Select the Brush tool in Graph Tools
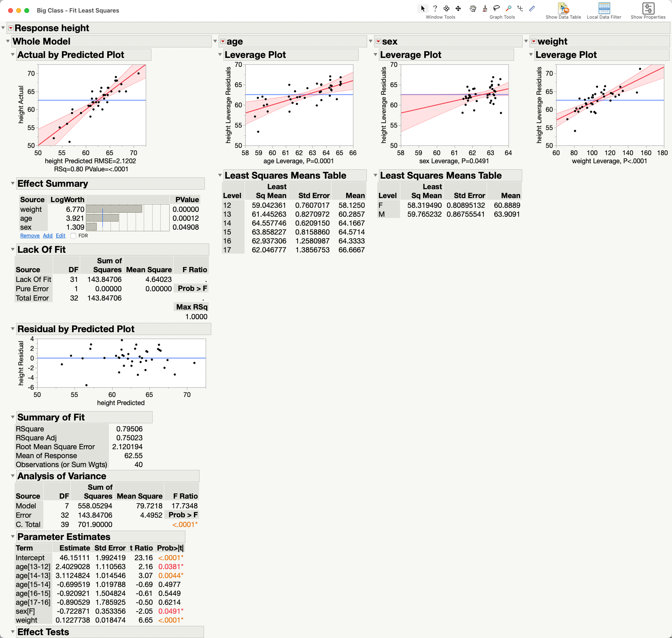 pyautogui.click(x=484, y=8)
